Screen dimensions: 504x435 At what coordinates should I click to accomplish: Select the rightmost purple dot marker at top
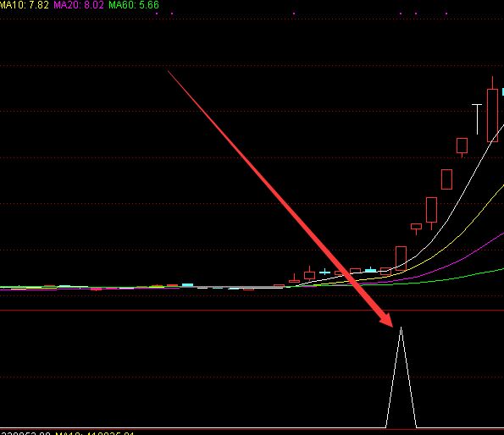coord(446,14)
